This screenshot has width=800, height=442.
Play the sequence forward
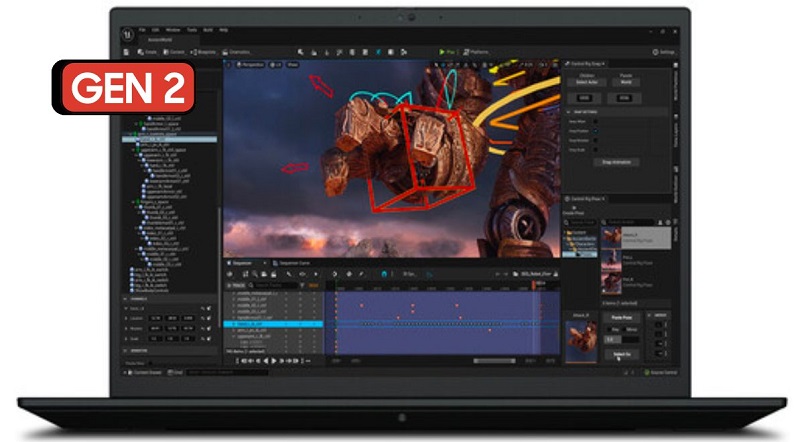274,361
